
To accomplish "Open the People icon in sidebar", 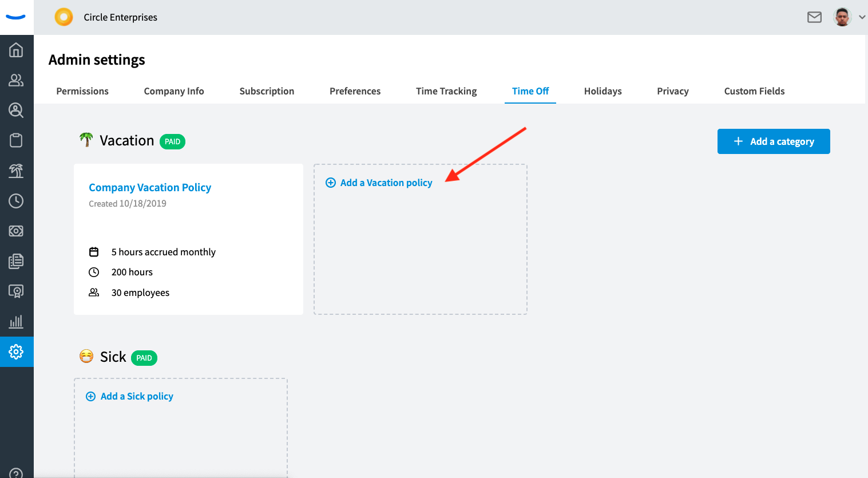I will [x=16, y=80].
